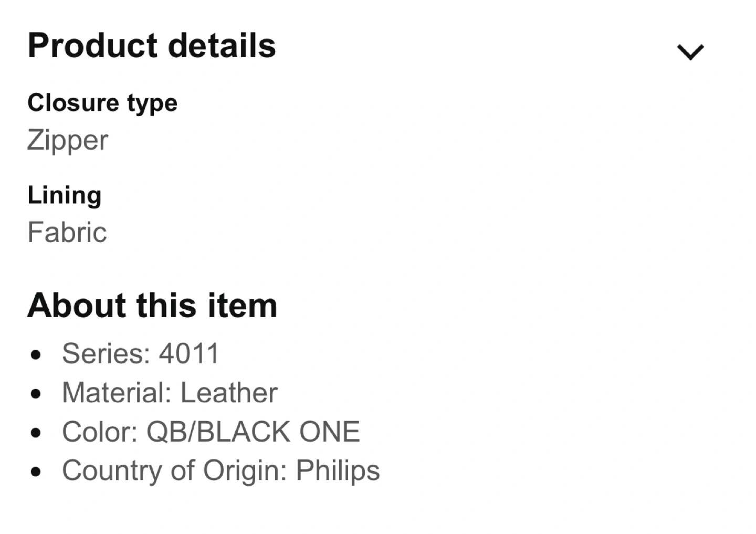Click the Product details heading
This screenshot has height=534, width=756.
click(x=151, y=46)
